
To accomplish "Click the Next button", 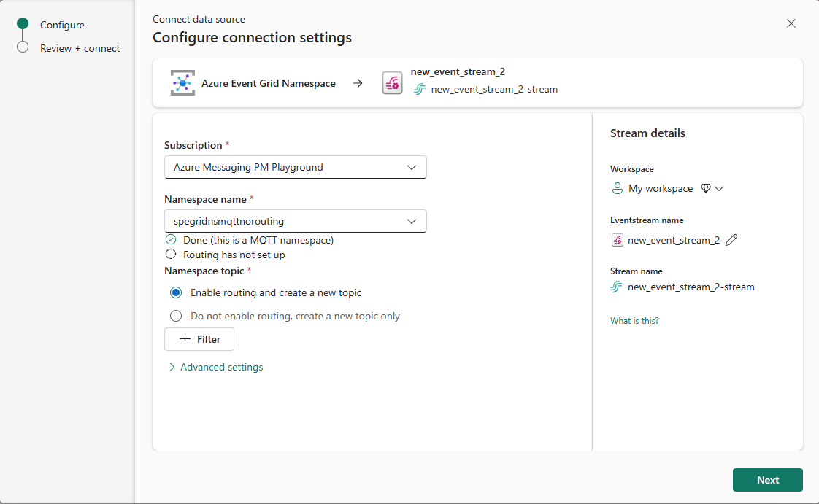I will 767,480.
